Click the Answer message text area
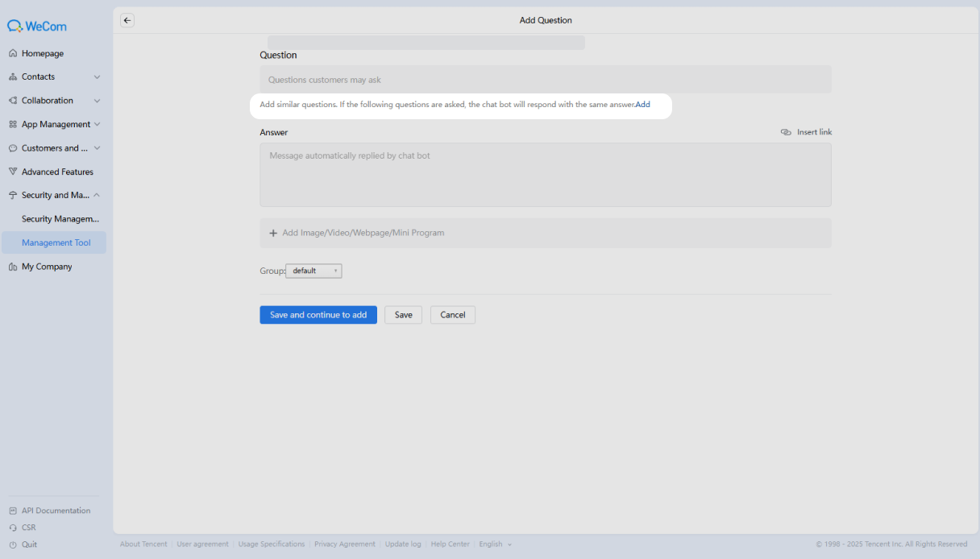The width and height of the screenshot is (980, 559). (x=546, y=175)
